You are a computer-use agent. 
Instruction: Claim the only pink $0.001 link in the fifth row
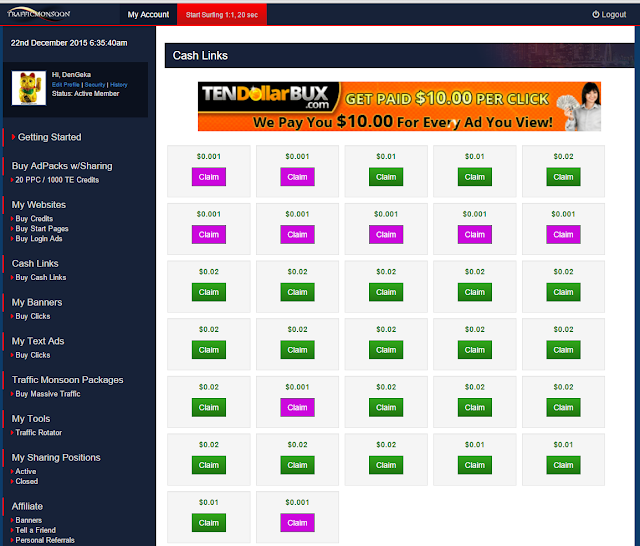click(x=297, y=407)
